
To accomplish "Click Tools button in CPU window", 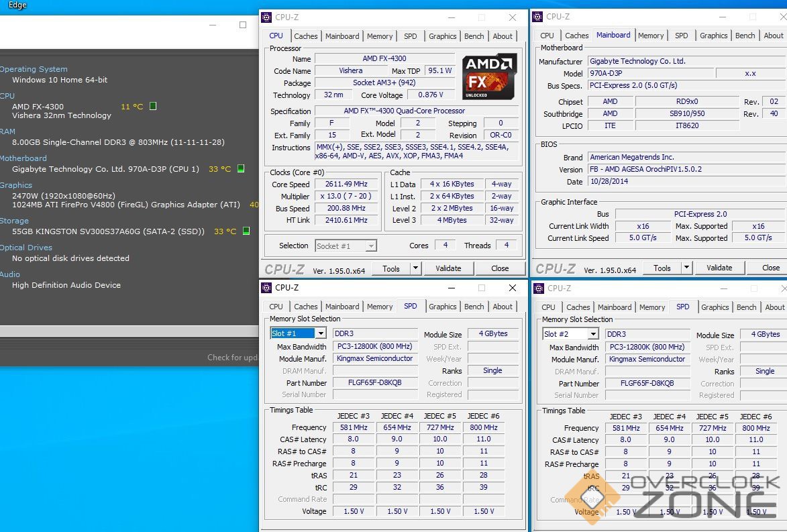I will coord(391,268).
